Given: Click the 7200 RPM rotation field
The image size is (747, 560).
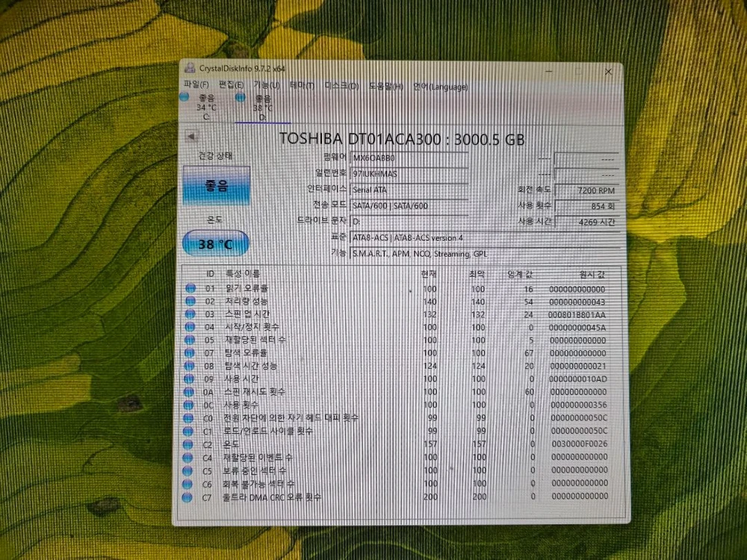Looking at the screenshot, I should click(x=587, y=190).
